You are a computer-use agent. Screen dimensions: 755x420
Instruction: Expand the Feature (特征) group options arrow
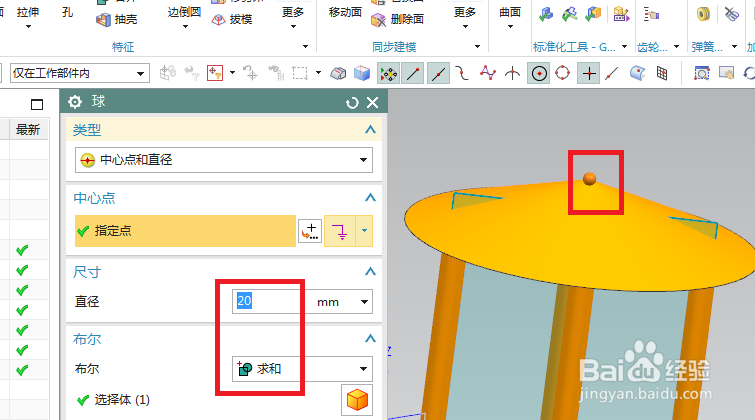tap(305, 47)
